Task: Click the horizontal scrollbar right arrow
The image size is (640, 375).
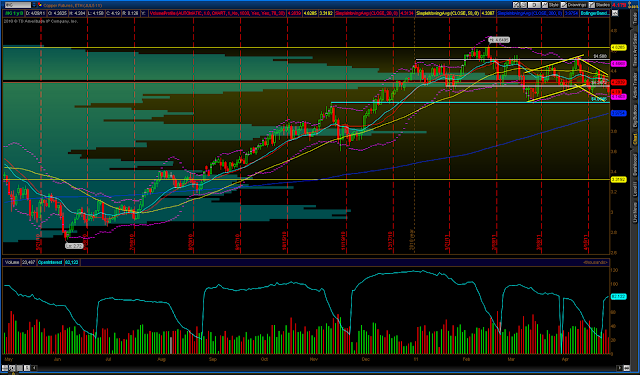Action: click(620, 368)
